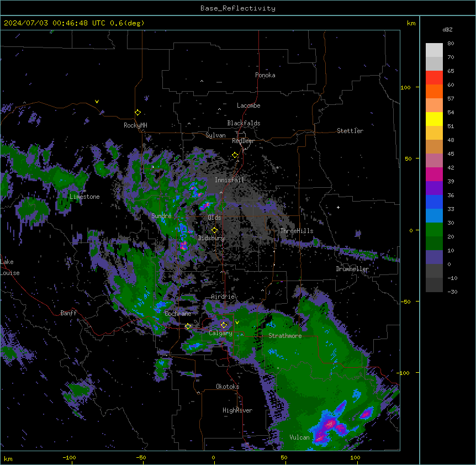Select the Innisfail city label
476x465 pixels.
point(229,180)
